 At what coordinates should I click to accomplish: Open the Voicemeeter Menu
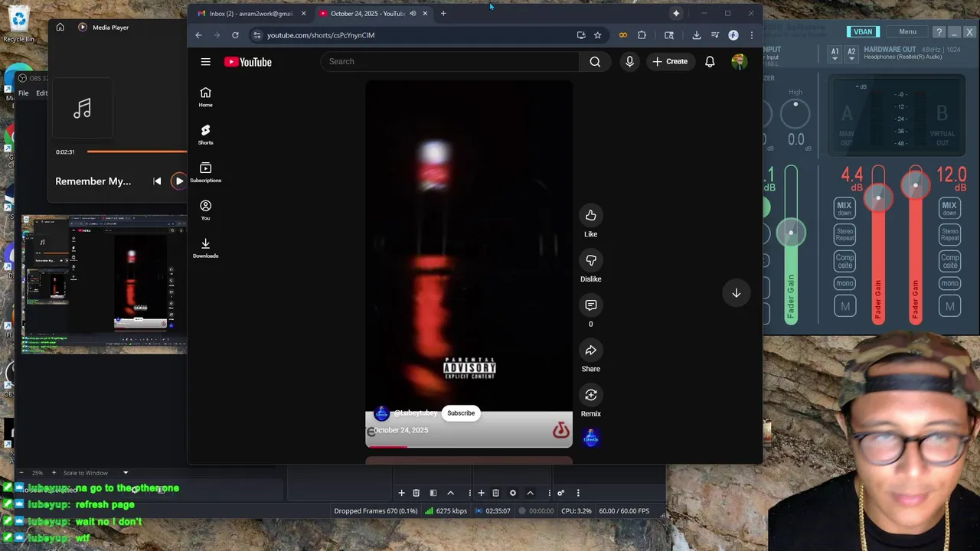pos(907,31)
